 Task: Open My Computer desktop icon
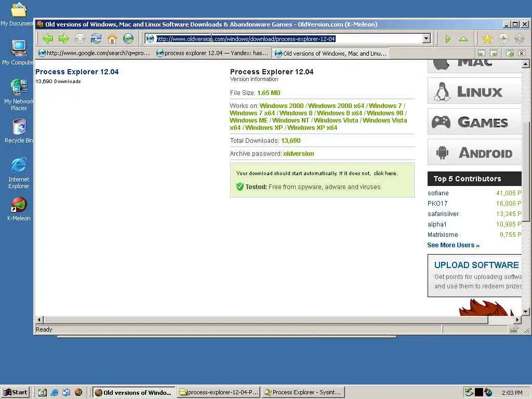(x=18, y=52)
